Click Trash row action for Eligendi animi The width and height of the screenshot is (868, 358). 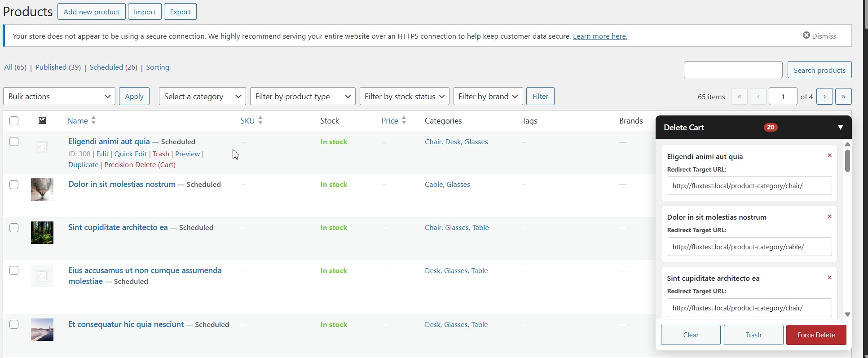point(161,154)
